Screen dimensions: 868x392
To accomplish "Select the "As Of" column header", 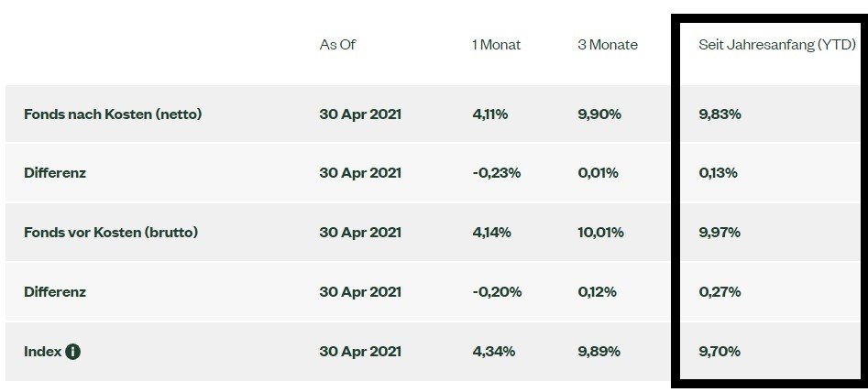I will point(337,45).
